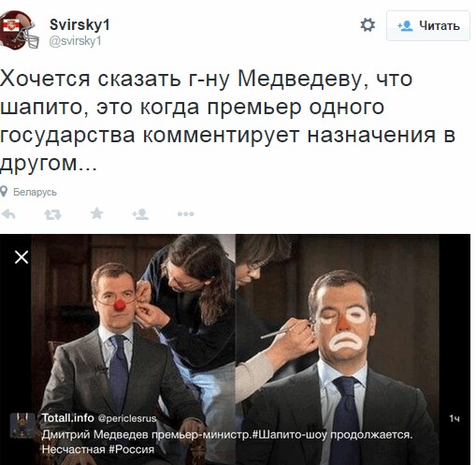The height and width of the screenshot is (465, 476).
Task: Click the @periclesrus handle
Action: coord(127,418)
